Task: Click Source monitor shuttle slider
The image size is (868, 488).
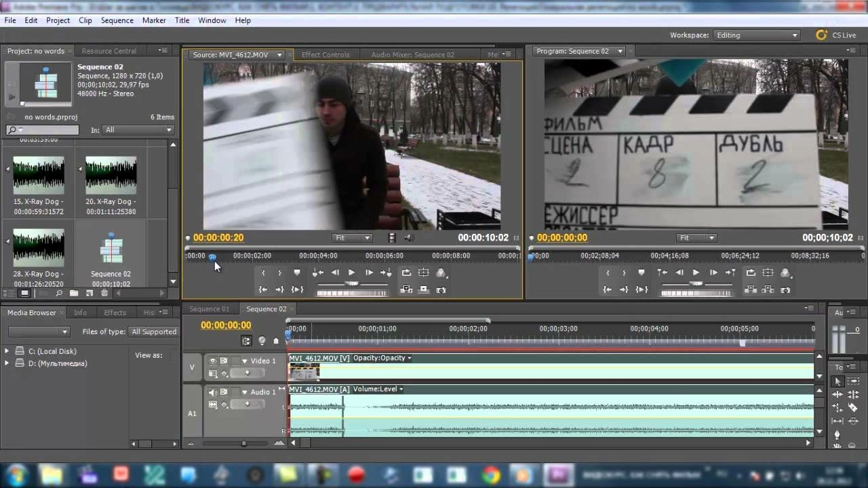Action: tap(351, 283)
